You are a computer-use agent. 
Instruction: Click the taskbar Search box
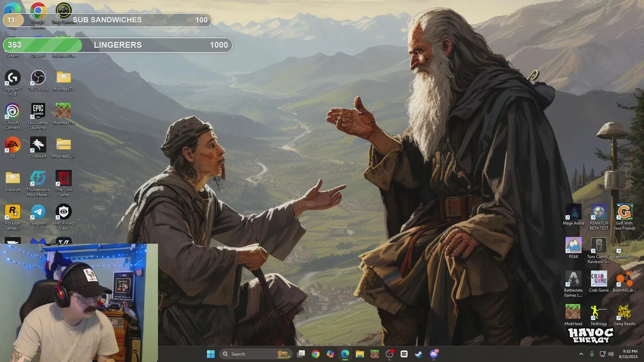(x=257, y=354)
